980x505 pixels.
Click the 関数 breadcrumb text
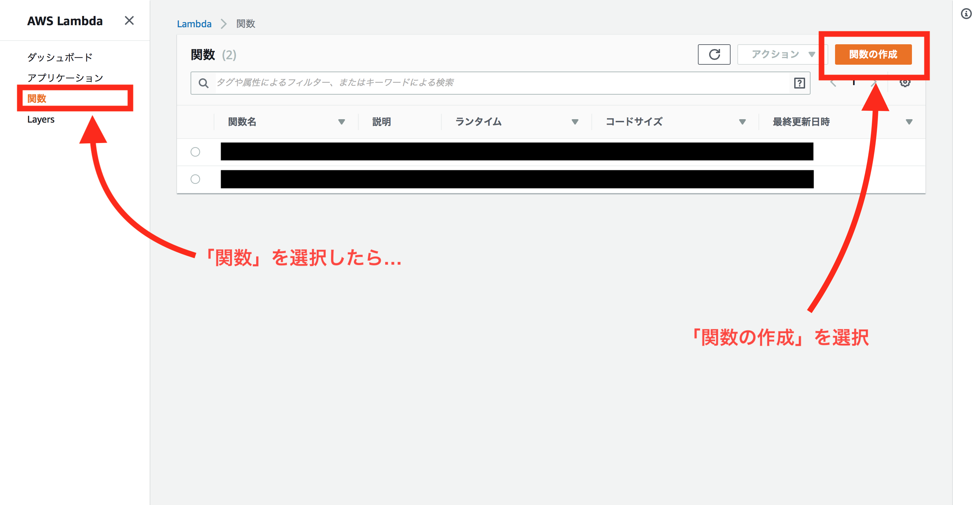point(246,24)
